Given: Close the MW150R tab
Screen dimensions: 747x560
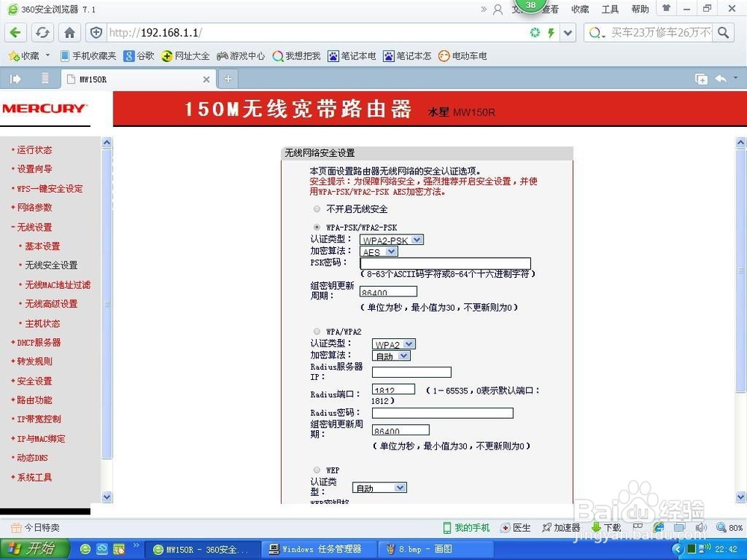Looking at the screenshot, I should coord(206,80).
